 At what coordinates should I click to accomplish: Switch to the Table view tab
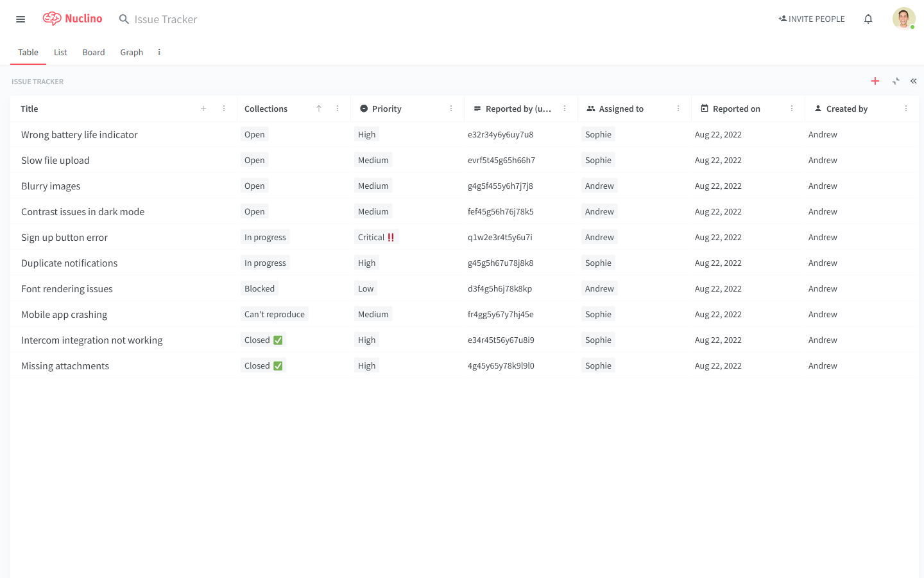pyautogui.click(x=28, y=52)
